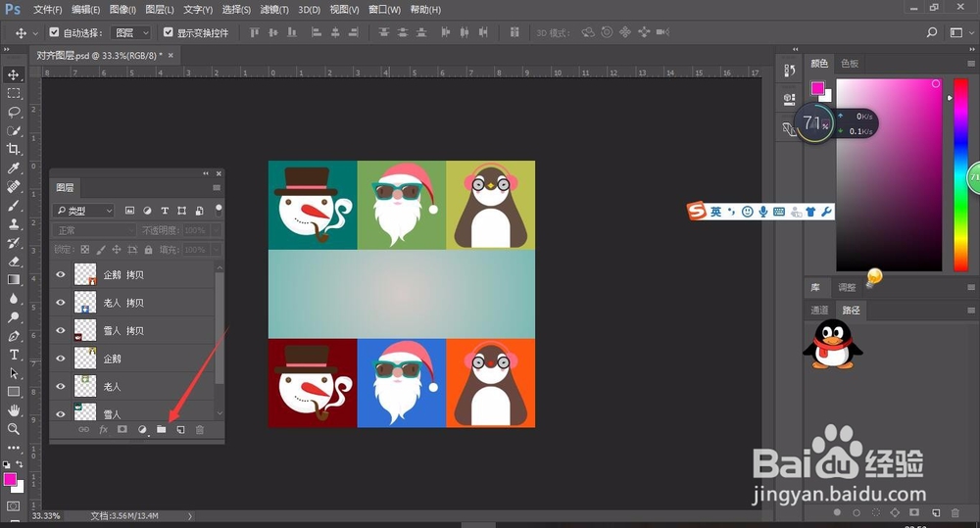Open the workspace switcher dropdown
980x528 pixels.
(960, 32)
